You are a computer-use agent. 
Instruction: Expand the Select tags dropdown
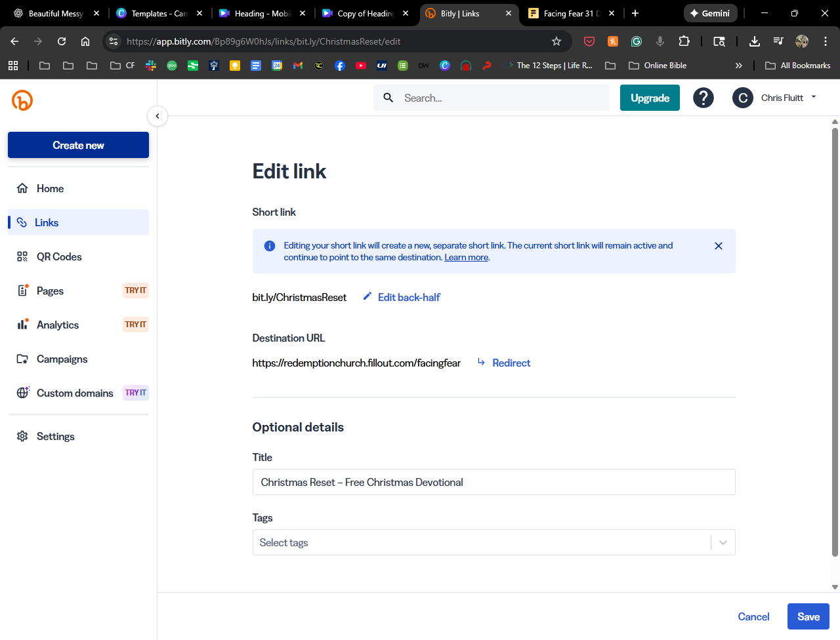[x=723, y=542]
